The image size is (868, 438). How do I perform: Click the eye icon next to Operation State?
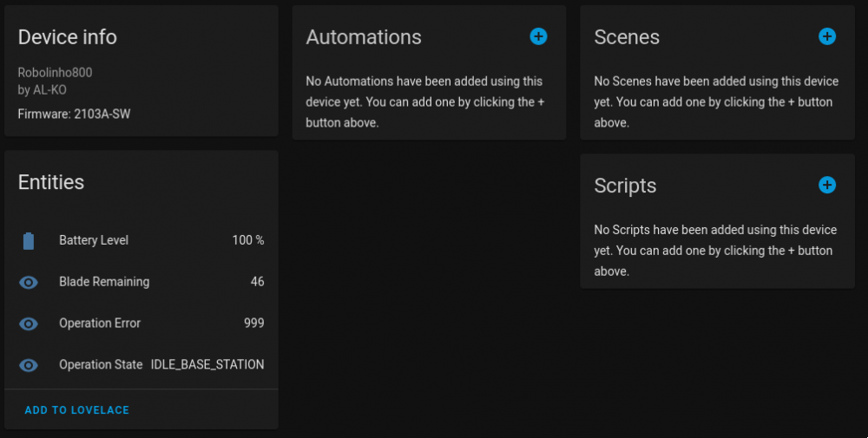(x=29, y=365)
